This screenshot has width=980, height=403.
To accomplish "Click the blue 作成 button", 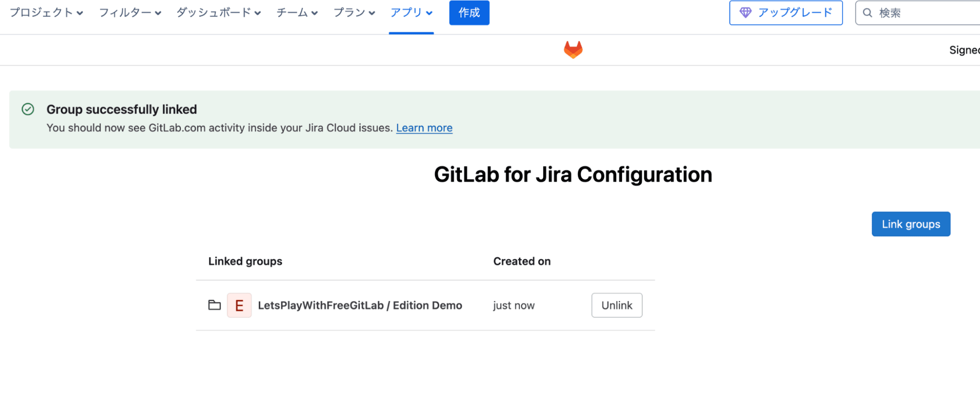I will click(x=469, y=13).
